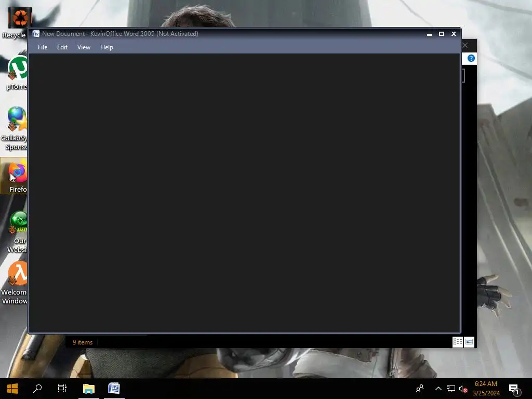Screen dimensions: 532x399
Task: Select the Welcome Windows lambda desktop icon
Action: (14, 283)
